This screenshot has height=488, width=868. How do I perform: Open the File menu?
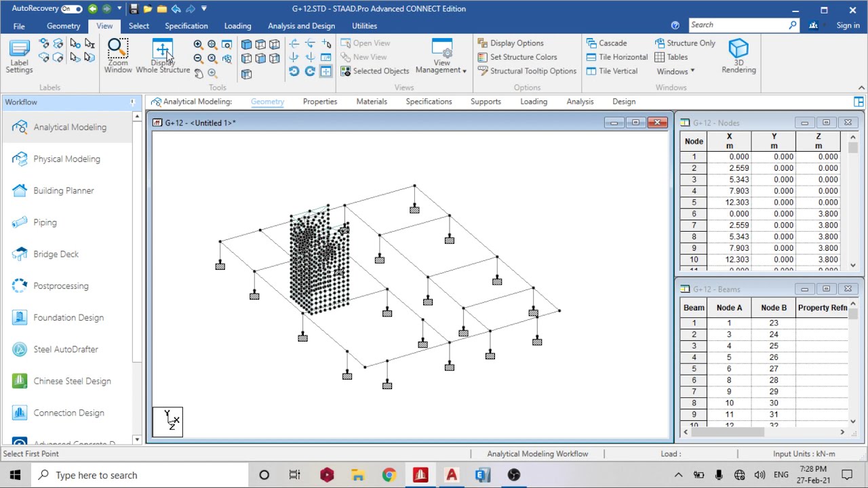click(x=19, y=26)
